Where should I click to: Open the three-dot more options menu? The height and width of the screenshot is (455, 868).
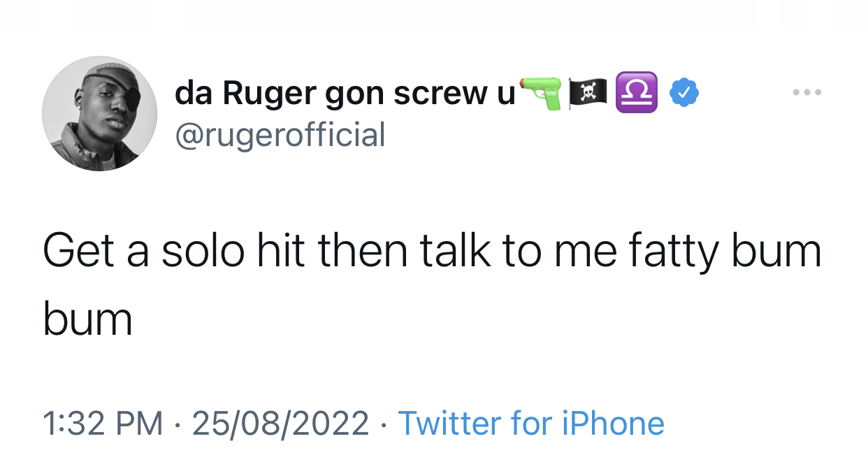click(807, 92)
